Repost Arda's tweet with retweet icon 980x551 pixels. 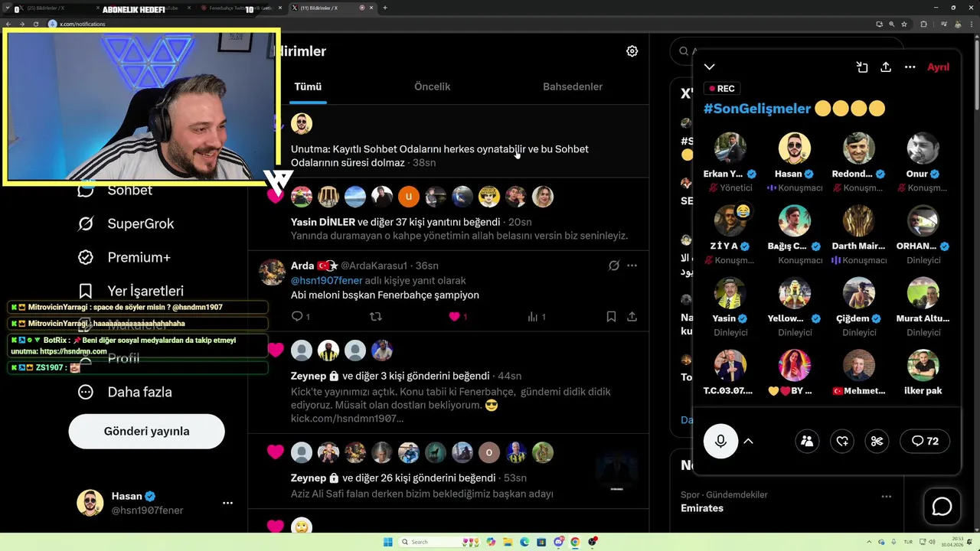(x=376, y=316)
